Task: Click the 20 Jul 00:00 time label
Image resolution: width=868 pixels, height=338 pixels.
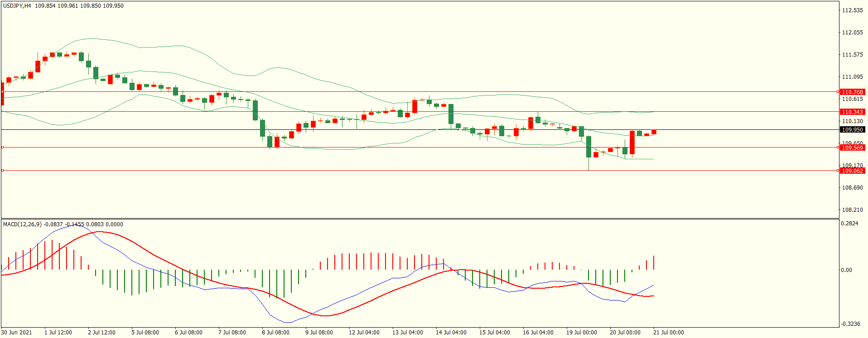Action: pos(625,333)
